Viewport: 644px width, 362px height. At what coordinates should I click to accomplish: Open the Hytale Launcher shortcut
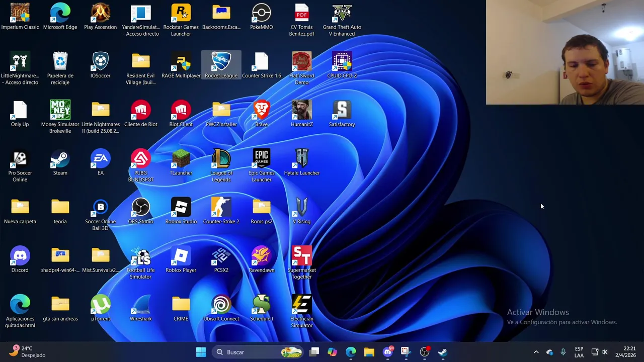point(302,162)
